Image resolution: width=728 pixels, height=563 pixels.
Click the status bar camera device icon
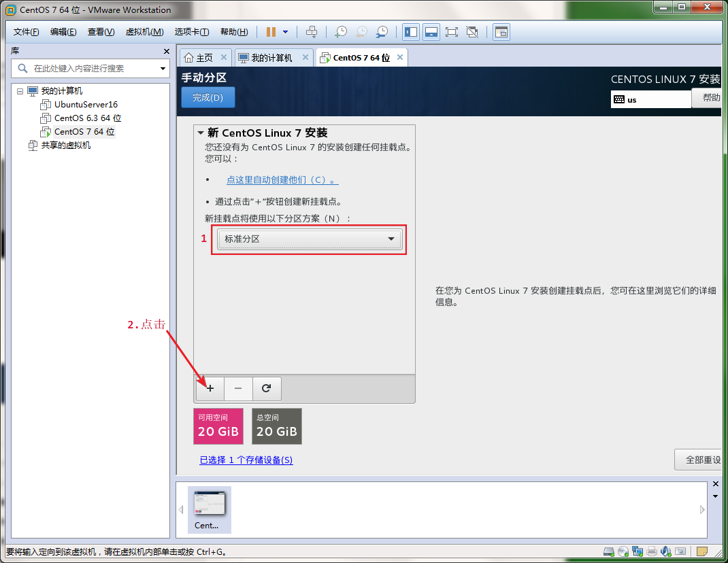680,551
